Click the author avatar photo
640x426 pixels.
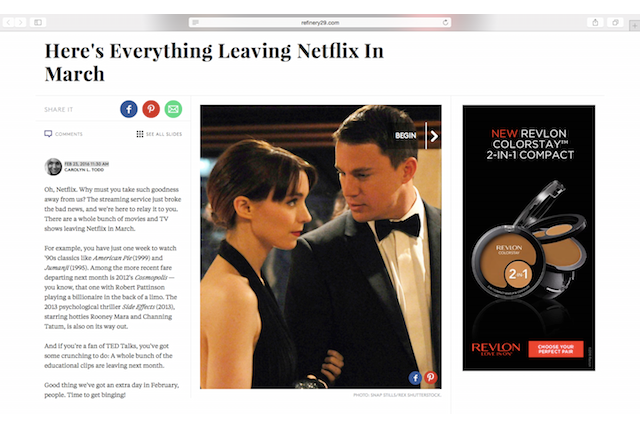(53, 166)
